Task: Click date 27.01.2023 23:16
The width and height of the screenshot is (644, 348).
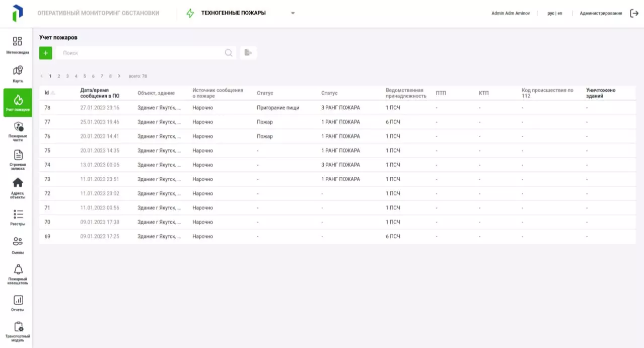Action: pos(100,108)
